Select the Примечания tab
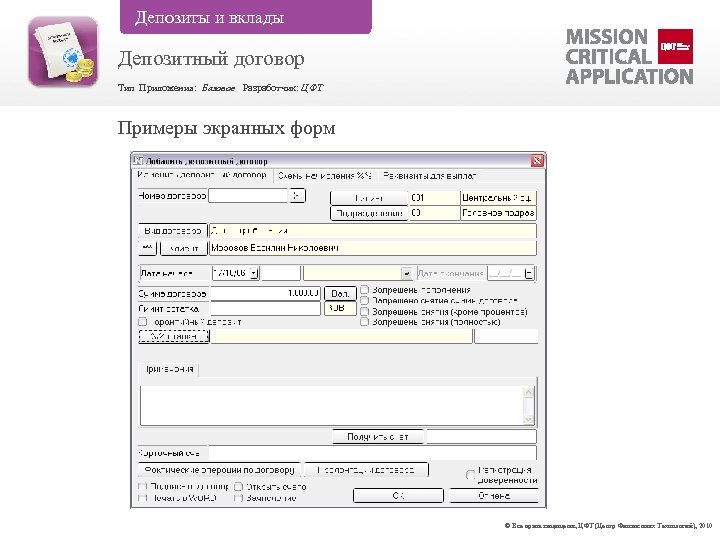720x540 pixels. pyautogui.click(x=169, y=370)
